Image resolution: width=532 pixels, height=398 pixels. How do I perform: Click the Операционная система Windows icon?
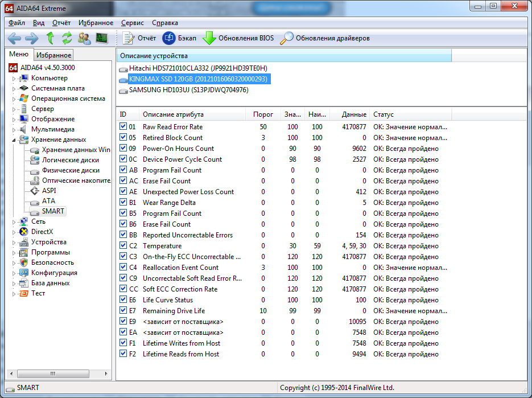24,99
